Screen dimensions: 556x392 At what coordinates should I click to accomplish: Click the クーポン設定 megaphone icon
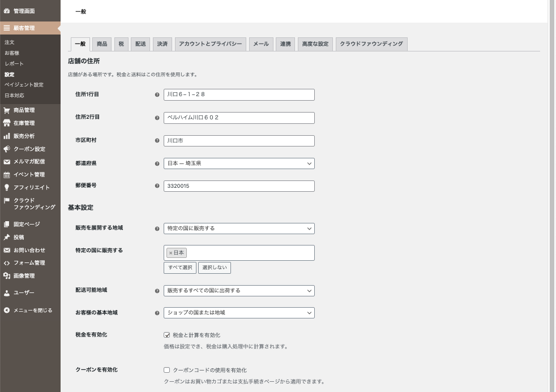[7, 149]
